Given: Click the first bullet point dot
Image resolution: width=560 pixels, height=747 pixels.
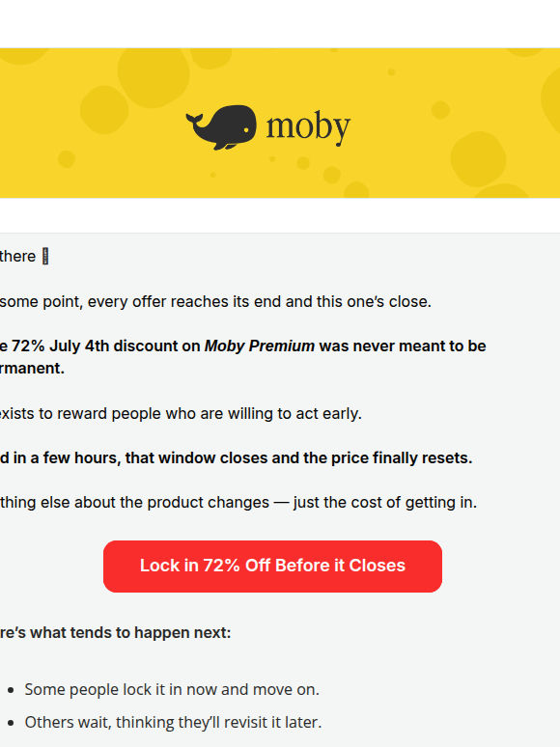Looking at the screenshot, I should click(x=11, y=690).
